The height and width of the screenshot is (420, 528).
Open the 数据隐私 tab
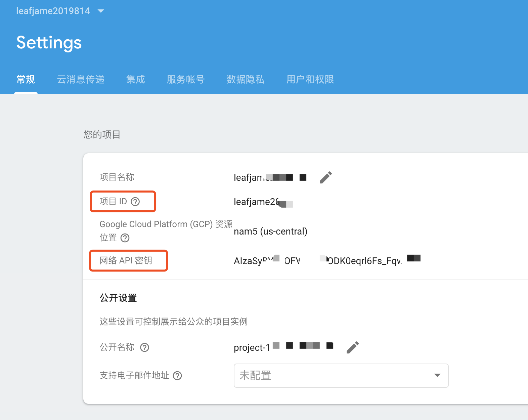pyautogui.click(x=246, y=79)
